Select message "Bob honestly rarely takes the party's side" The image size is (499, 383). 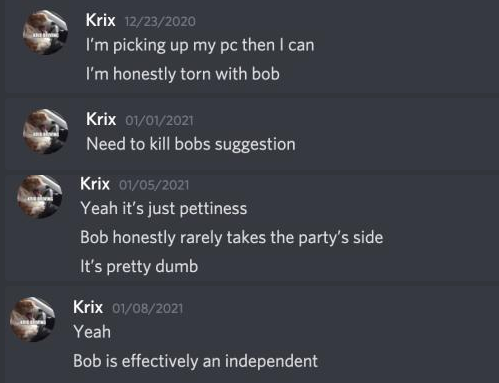[x=232, y=238]
